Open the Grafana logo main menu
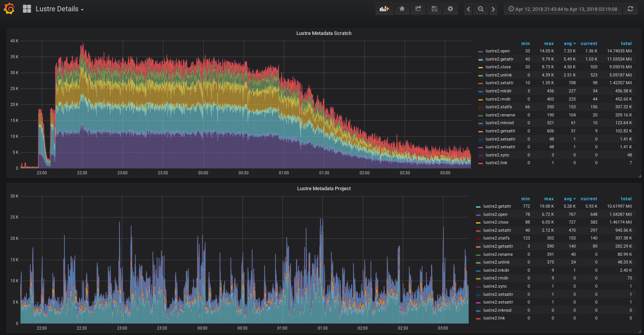 point(9,9)
